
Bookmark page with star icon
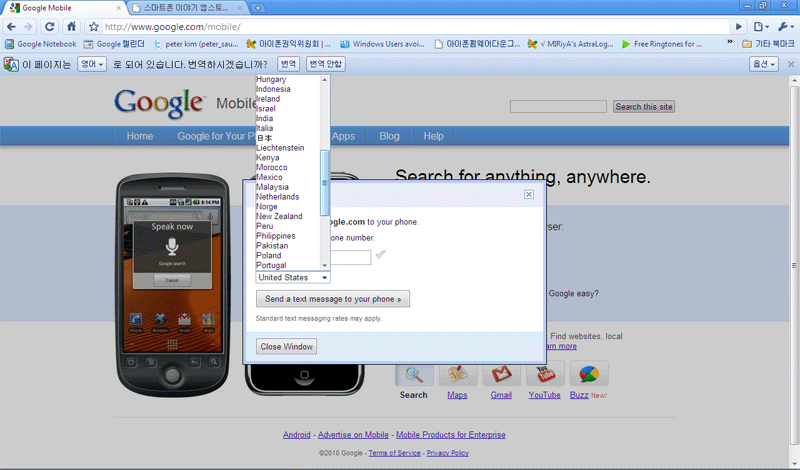coord(93,27)
